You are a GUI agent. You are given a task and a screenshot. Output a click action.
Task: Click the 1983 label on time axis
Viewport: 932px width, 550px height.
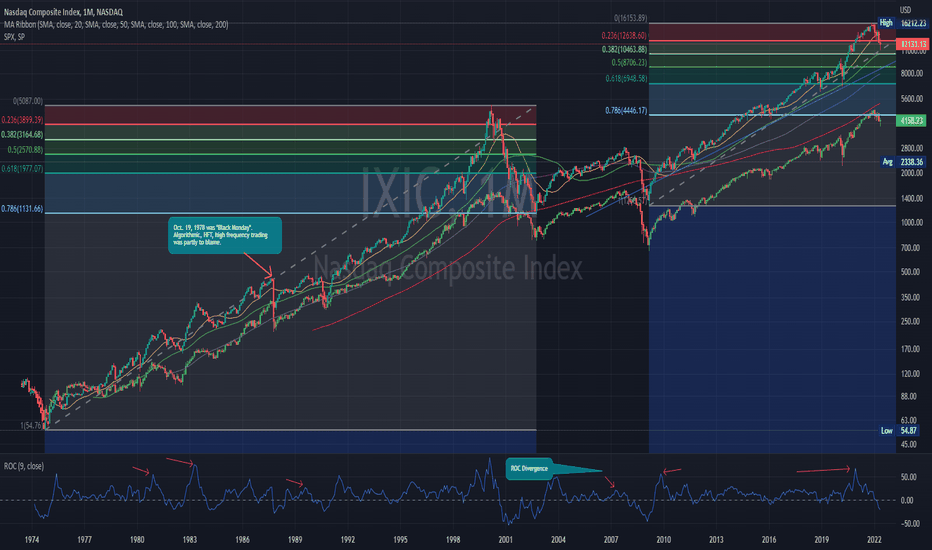point(190,540)
